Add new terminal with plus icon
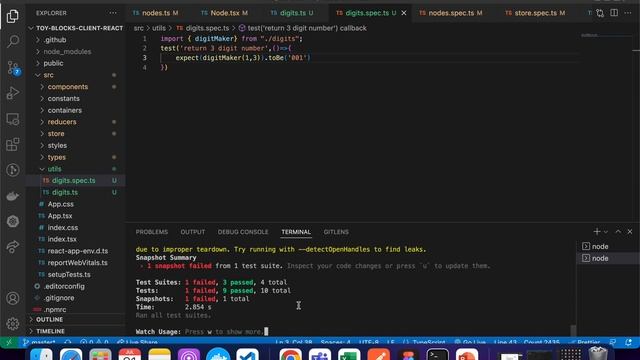640x360 pixels. click(x=597, y=232)
